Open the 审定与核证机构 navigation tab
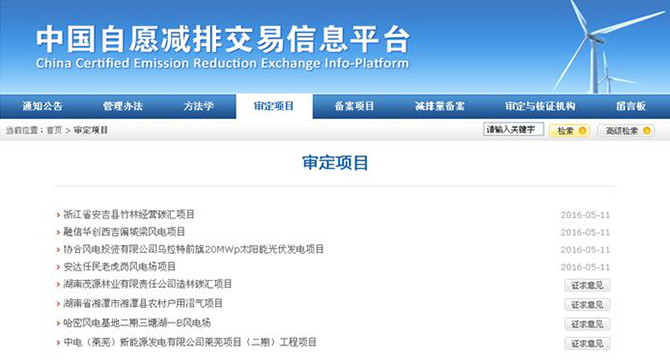Viewport: 670px width, 361px height. [x=540, y=106]
